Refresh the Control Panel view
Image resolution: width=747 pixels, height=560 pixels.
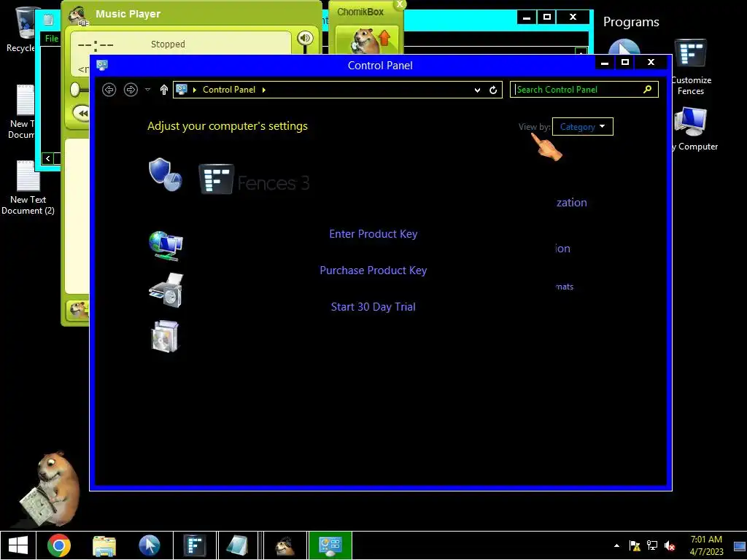point(493,90)
